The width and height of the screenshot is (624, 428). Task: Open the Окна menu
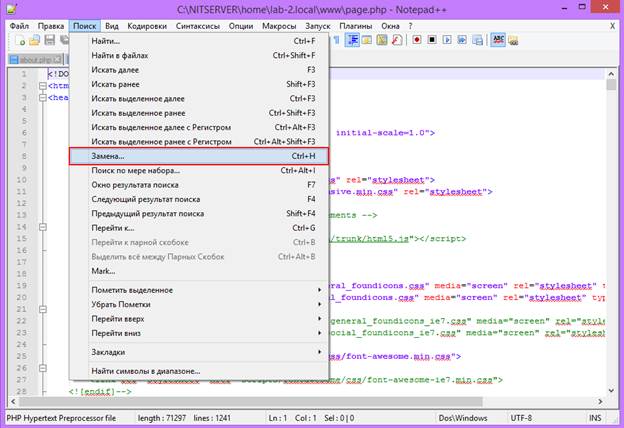coord(390,26)
